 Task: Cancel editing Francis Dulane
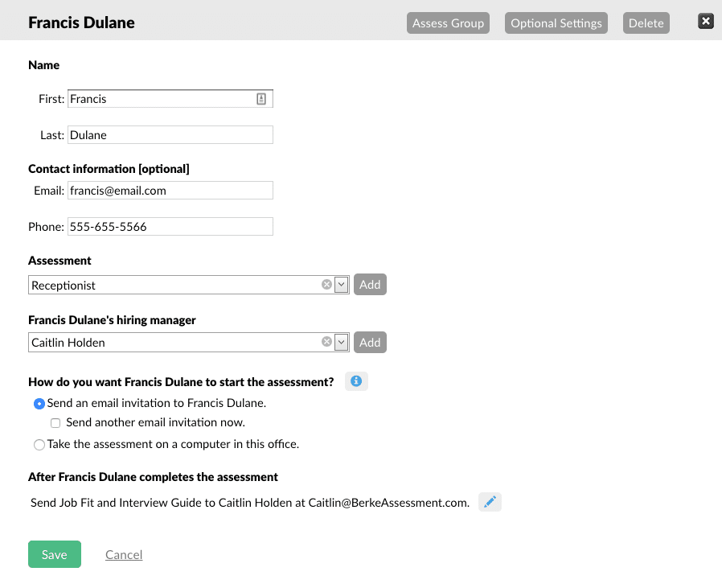[x=123, y=554]
